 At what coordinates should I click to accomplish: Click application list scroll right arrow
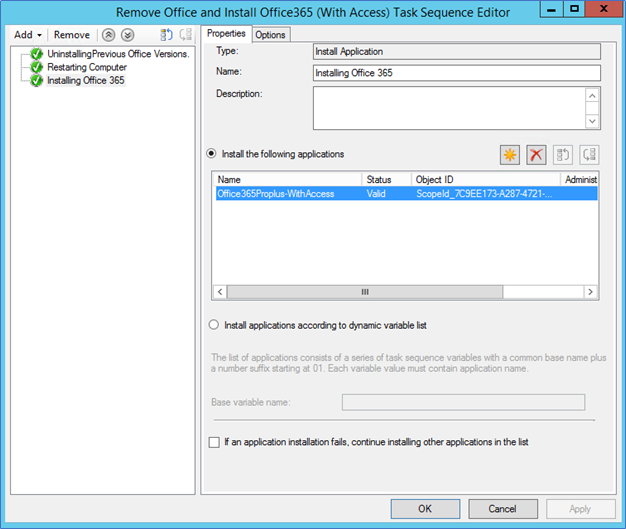[x=590, y=292]
